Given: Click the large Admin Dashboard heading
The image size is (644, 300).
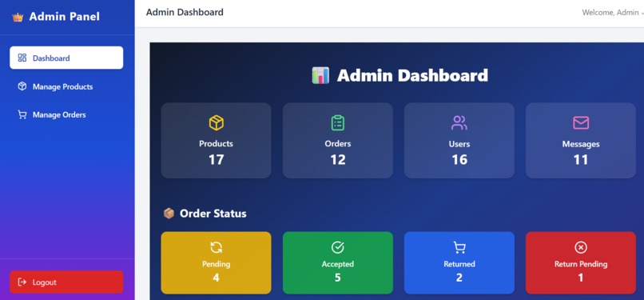Looking at the screenshot, I should tap(412, 76).
